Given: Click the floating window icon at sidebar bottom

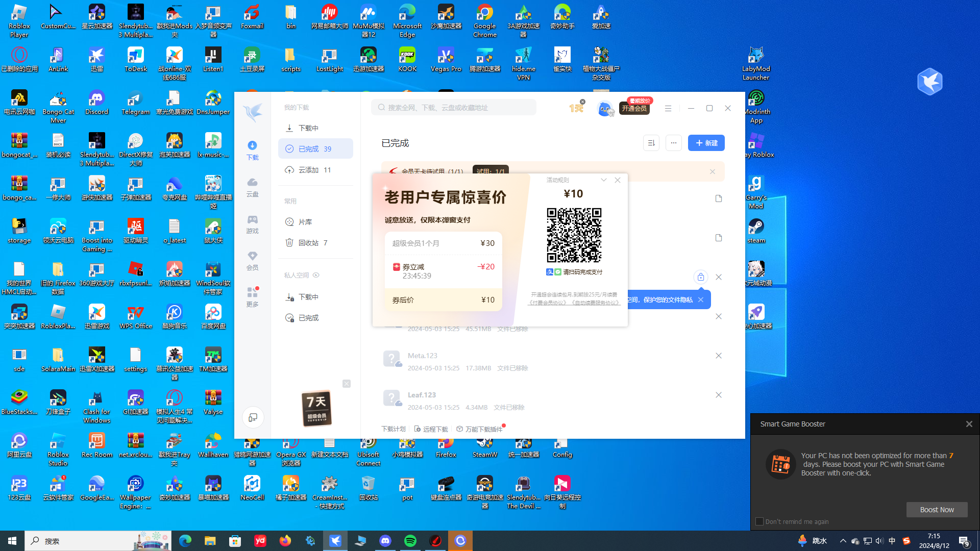Looking at the screenshot, I should point(253,418).
